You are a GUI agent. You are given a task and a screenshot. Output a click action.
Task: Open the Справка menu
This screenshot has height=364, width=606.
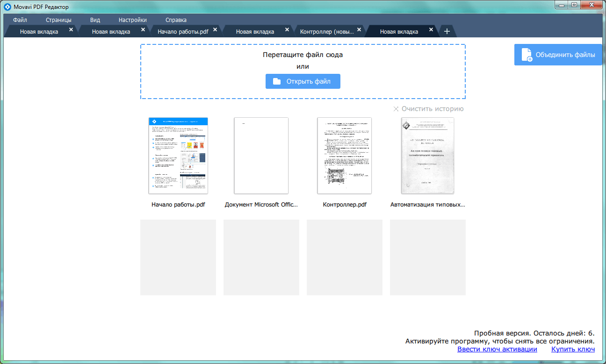176,20
